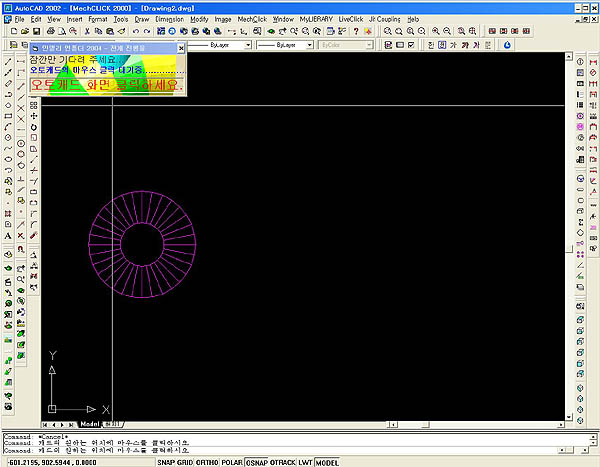This screenshot has width=600, height=467.
Task: Toggle OSNAP in status bar
Action: (x=257, y=462)
